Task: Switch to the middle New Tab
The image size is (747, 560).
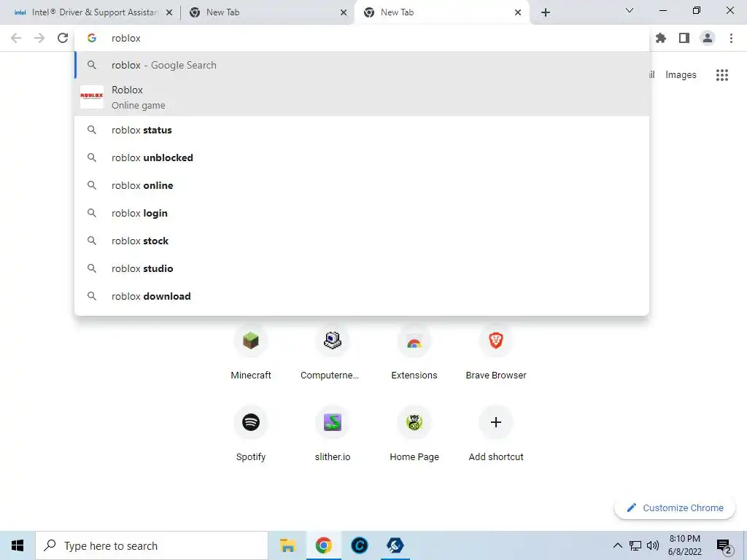Action: point(267,12)
